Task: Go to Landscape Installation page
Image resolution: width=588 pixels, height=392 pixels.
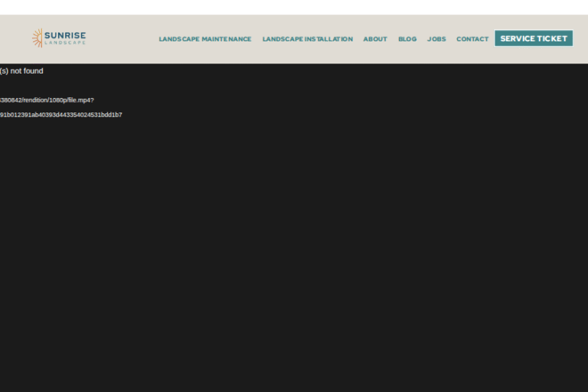Action: point(307,39)
